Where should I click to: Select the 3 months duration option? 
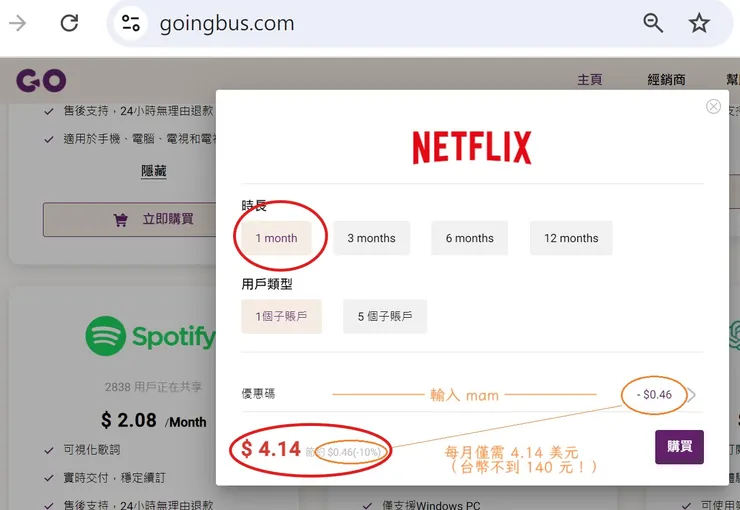click(x=371, y=238)
